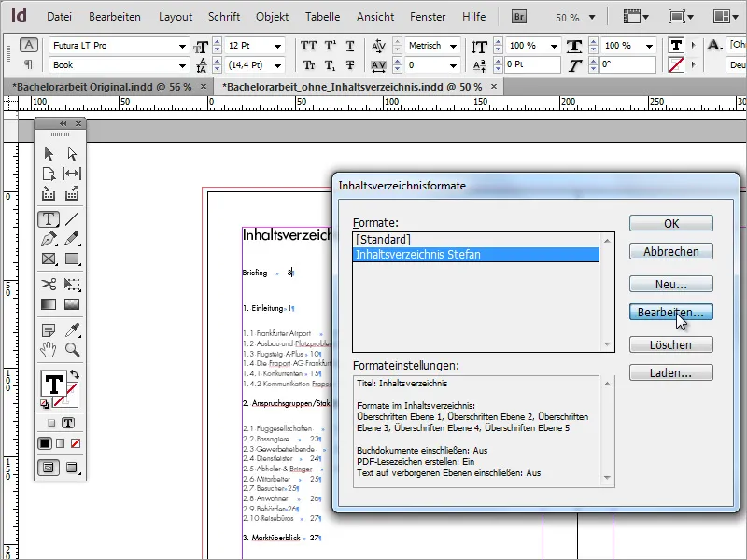Select the Zoom magnifier tool
The image size is (747, 560).
click(x=72, y=349)
